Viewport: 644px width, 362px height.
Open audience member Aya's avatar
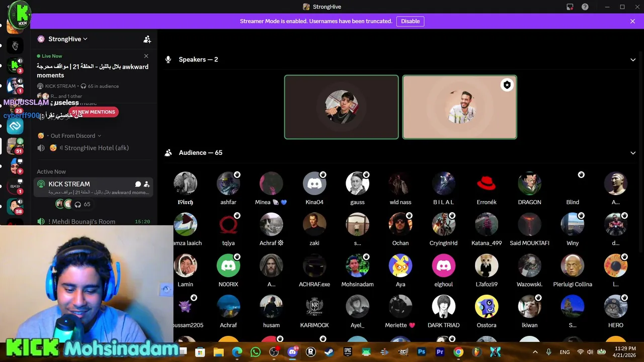(400, 266)
